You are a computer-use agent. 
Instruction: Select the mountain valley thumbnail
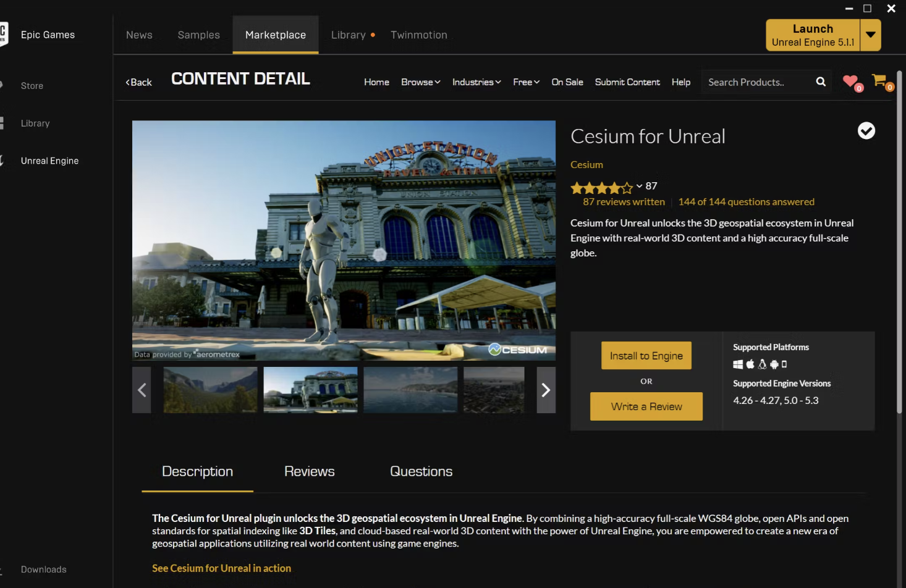(210, 390)
